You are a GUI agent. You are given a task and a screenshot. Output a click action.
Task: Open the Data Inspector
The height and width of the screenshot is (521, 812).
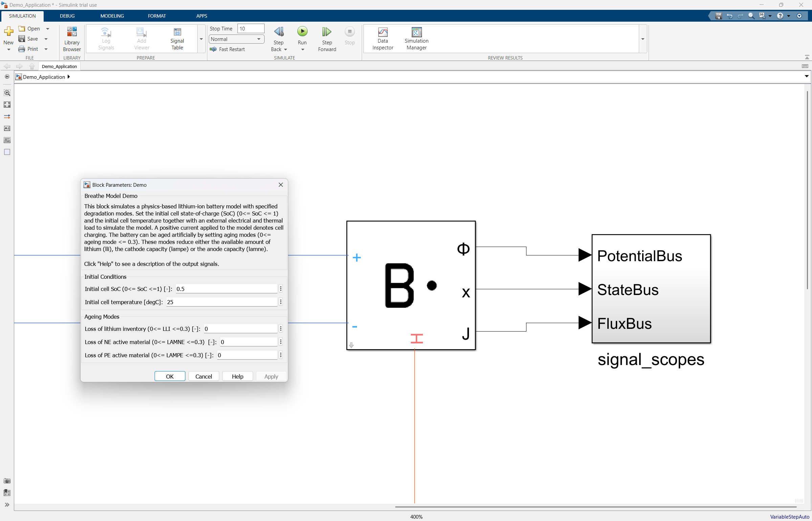tap(383, 39)
